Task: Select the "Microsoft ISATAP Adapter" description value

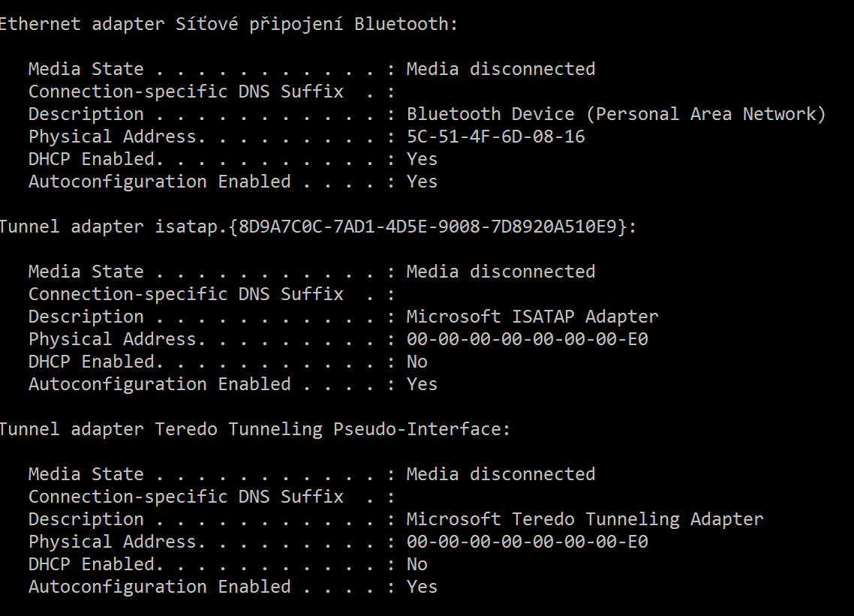Action: coord(532,317)
